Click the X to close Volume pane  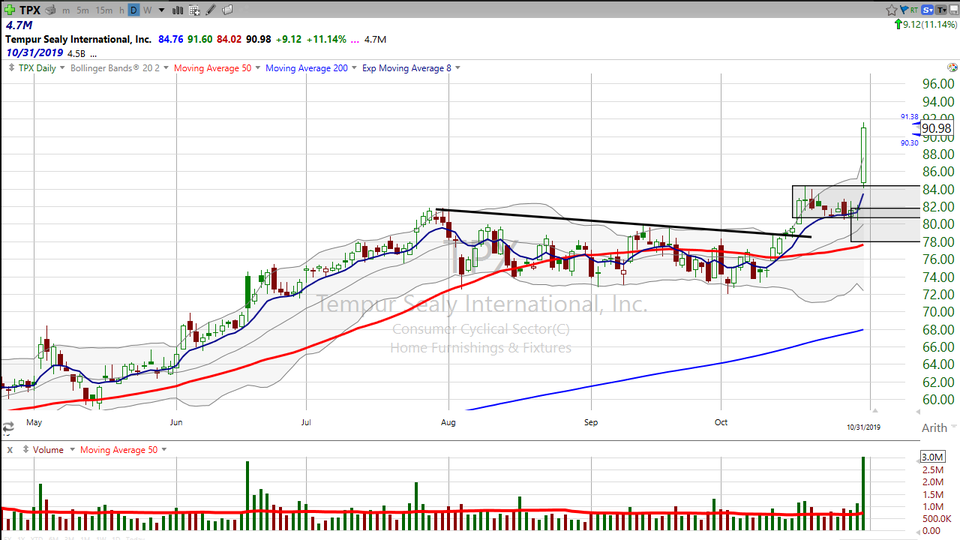[10, 450]
